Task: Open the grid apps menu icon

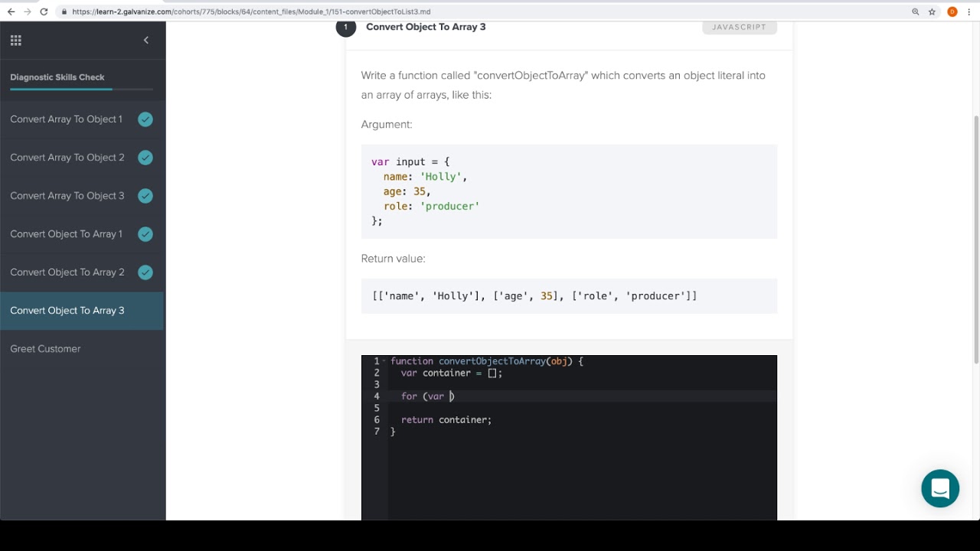Action: pyautogui.click(x=16, y=41)
